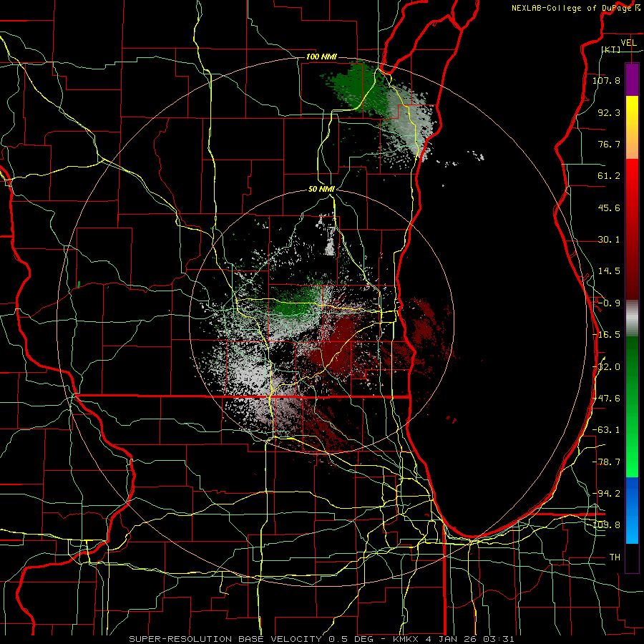Click the 14.5 velocity scale value

click(609, 271)
